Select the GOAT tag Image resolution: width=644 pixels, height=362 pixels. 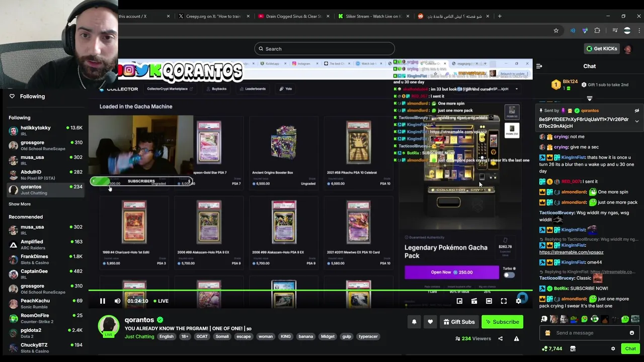(x=202, y=336)
